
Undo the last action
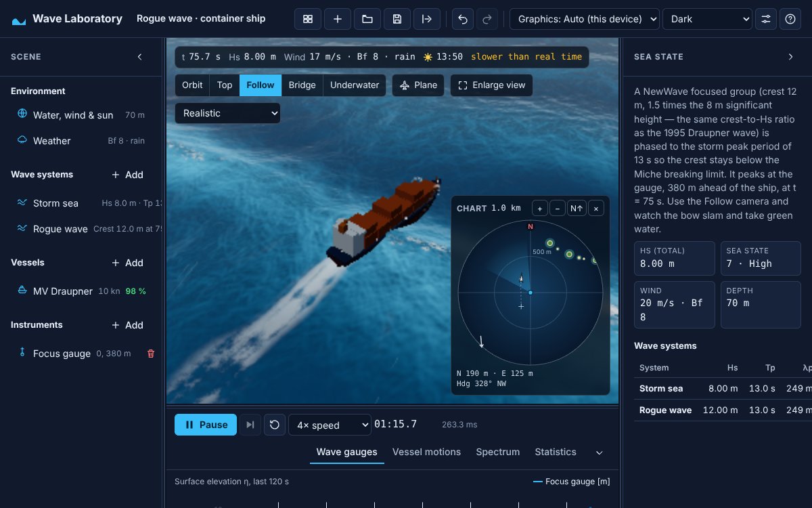(x=463, y=19)
